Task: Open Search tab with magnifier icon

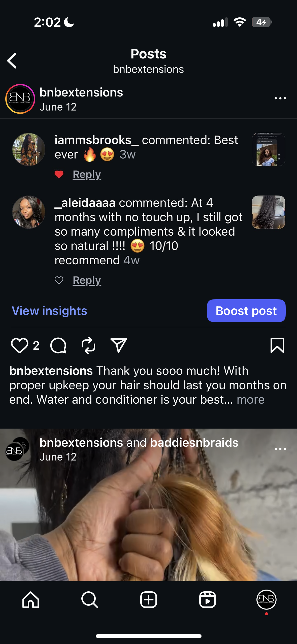Action: pos(89,600)
